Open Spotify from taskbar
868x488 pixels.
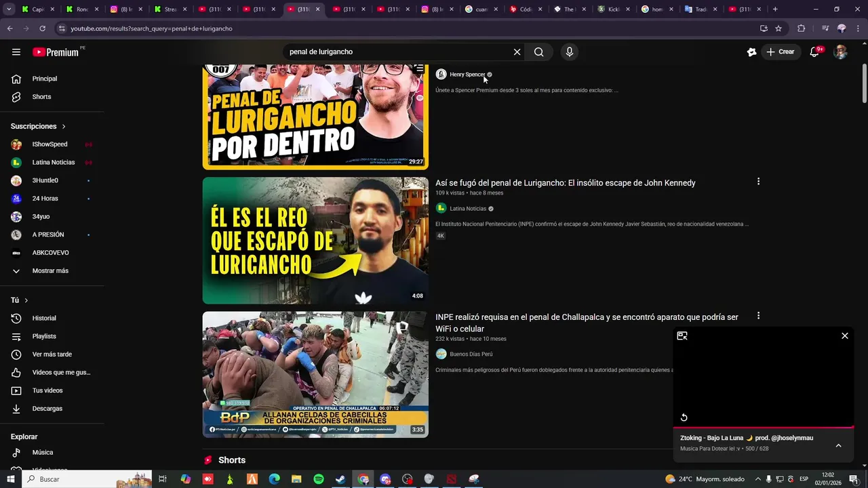click(319, 479)
